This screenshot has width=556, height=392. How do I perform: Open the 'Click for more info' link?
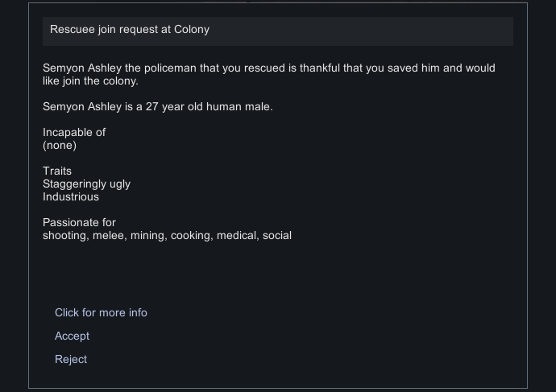point(101,312)
